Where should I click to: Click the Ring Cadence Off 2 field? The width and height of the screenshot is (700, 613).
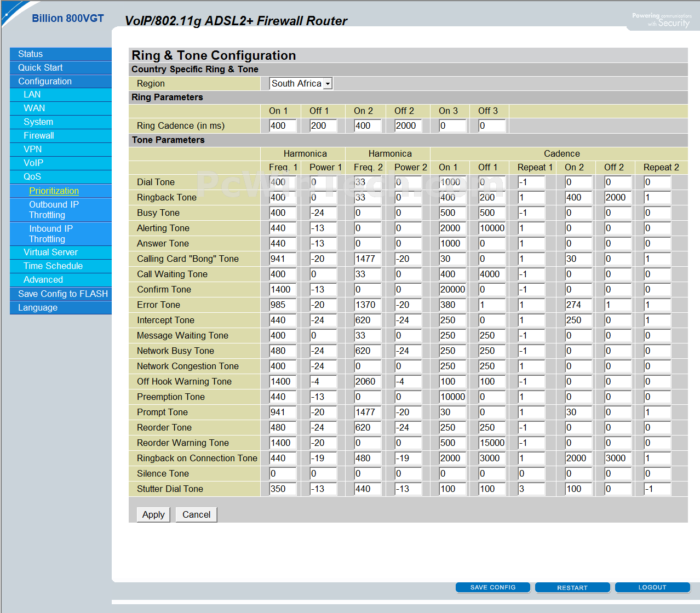[x=408, y=125]
